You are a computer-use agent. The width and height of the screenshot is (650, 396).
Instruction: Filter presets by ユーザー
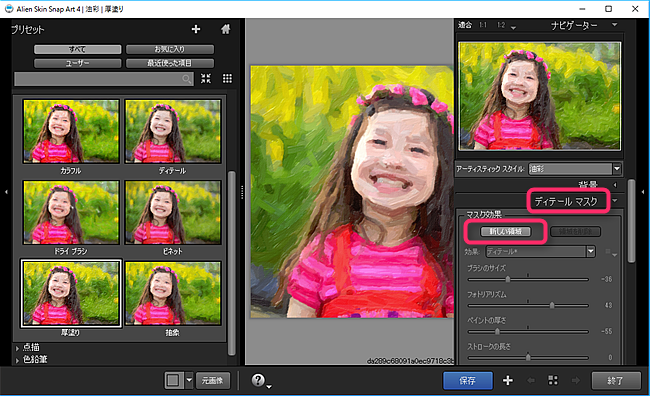78,63
